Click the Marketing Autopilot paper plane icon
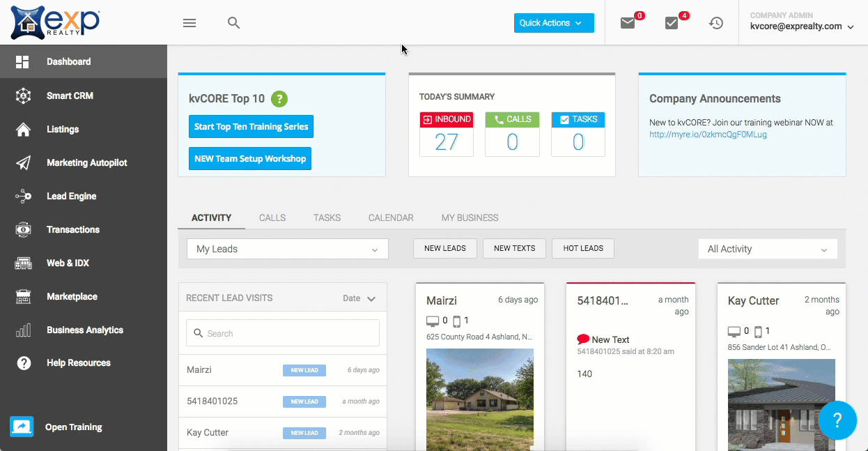The image size is (868, 451). [x=23, y=163]
